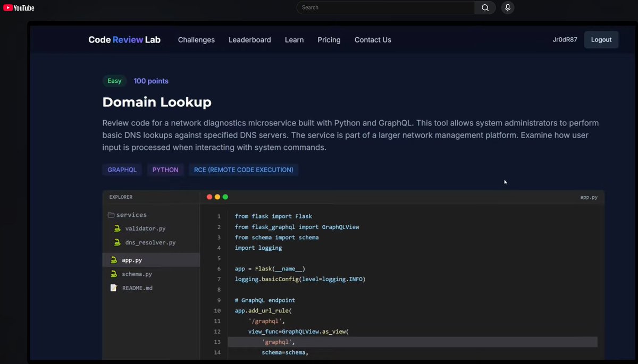This screenshot has width=638, height=364.
Task: Click the '# GraphQL endpoint' comment
Action: [265, 300]
